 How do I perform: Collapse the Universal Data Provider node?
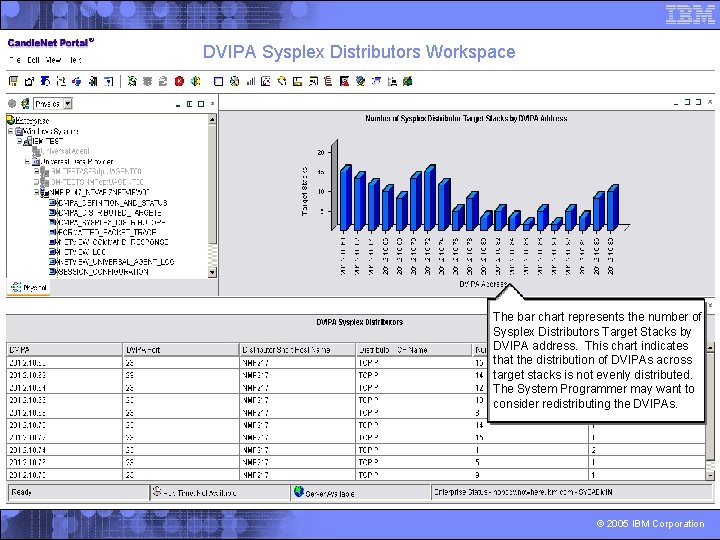pos(27,162)
